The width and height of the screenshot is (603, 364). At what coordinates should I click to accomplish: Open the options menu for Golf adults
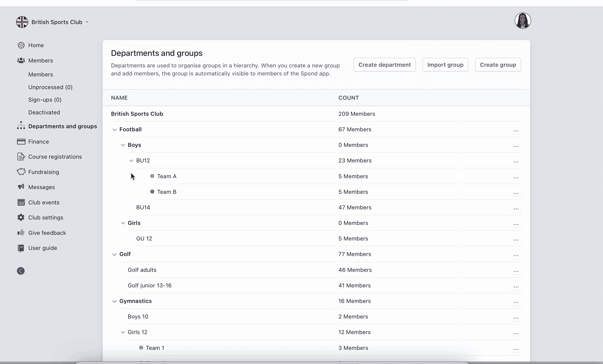(x=516, y=271)
